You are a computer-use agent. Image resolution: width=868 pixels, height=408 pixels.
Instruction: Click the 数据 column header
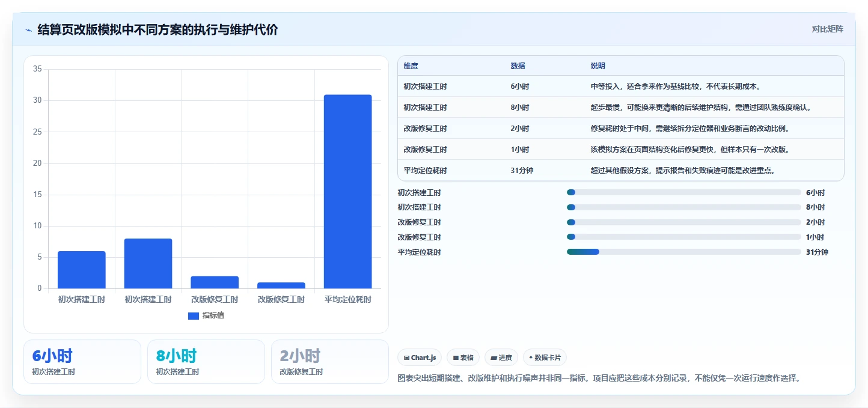coord(518,66)
